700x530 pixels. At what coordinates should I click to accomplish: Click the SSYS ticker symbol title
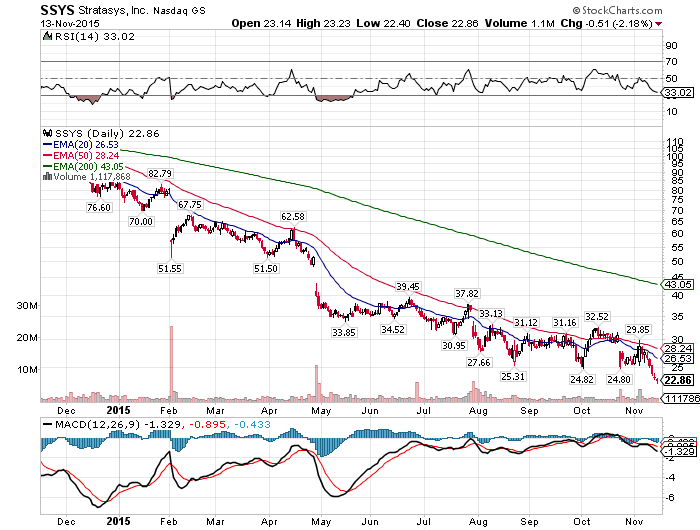point(57,10)
